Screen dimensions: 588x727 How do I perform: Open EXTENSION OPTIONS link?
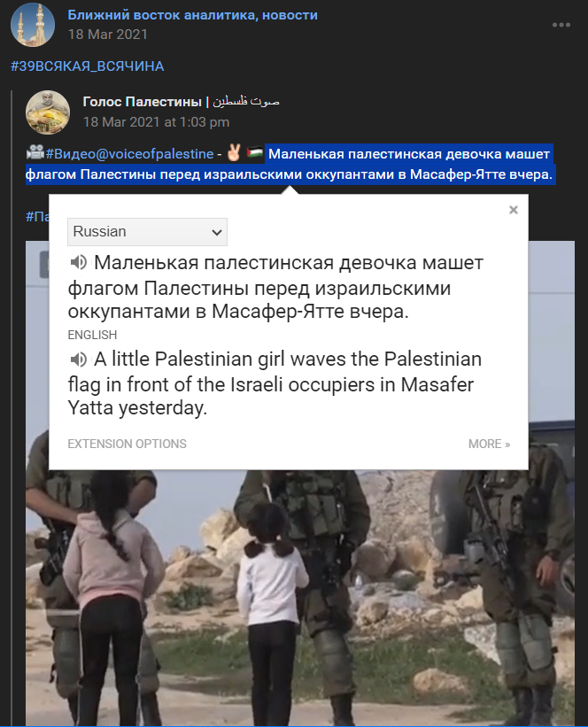tap(127, 444)
